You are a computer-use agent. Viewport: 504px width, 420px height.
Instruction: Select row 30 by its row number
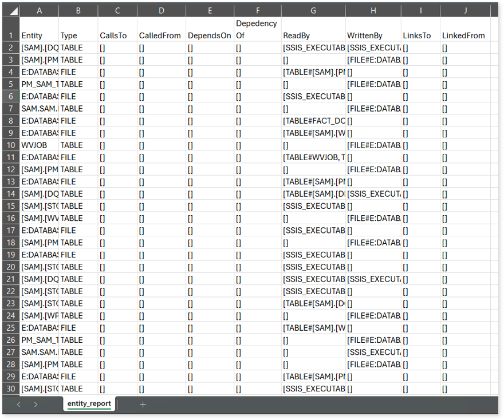pyautogui.click(x=10, y=389)
